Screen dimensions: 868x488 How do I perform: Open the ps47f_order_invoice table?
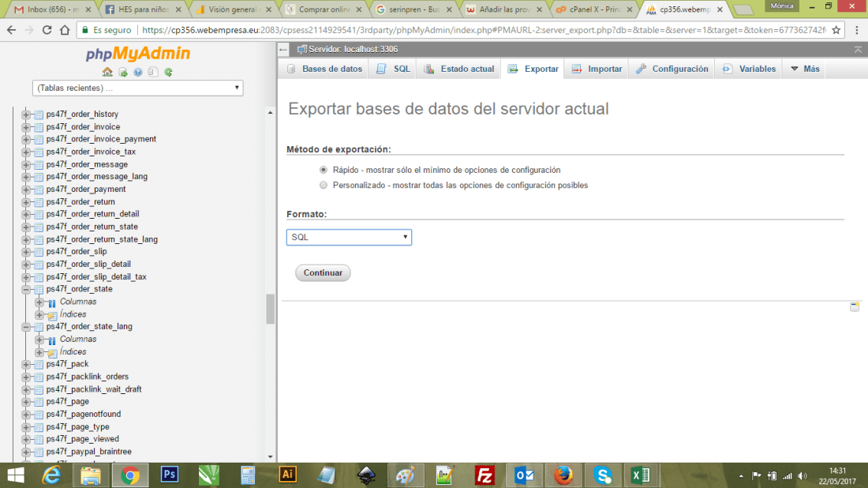(83, 127)
